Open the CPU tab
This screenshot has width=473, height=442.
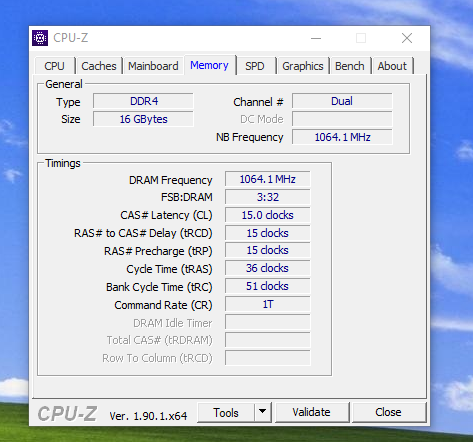coord(55,66)
